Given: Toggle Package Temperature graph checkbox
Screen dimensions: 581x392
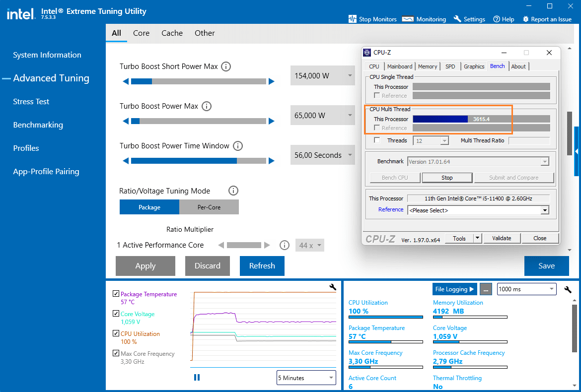Looking at the screenshot, I should coord(116,294).
